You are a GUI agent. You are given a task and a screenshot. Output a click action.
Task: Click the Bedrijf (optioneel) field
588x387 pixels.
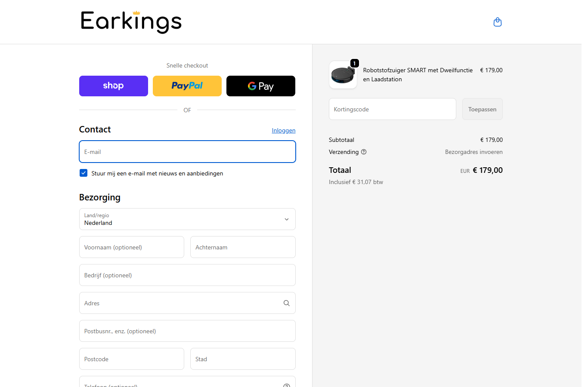[187, 275]
